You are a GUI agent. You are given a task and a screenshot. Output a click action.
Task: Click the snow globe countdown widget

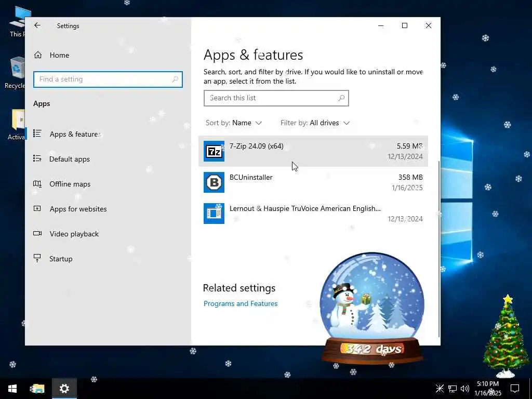pos(372,308)
